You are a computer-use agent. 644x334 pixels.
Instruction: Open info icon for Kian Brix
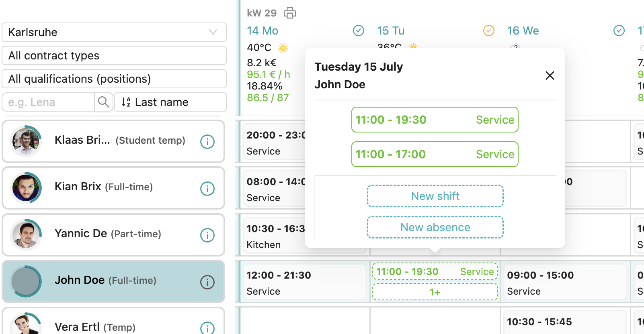[x=207, y=188]
